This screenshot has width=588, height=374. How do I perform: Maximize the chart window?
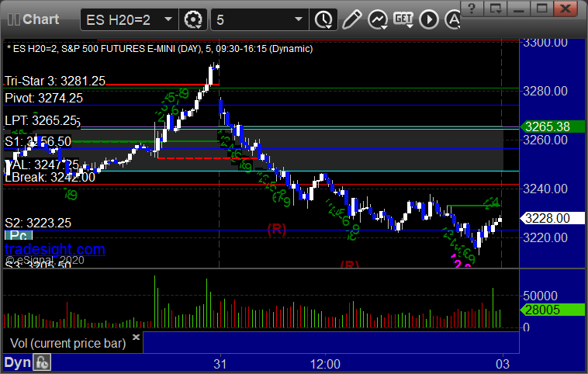pos(541,9)
